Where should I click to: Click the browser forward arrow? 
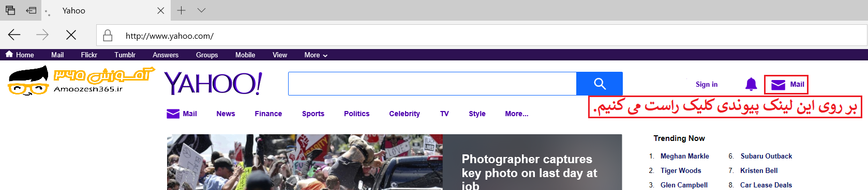click(x=42, y=35)
